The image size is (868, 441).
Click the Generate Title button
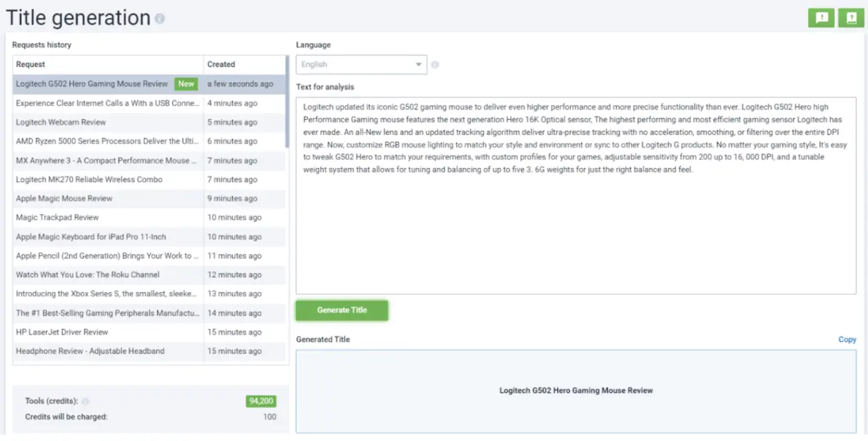[x=342, y=310]
